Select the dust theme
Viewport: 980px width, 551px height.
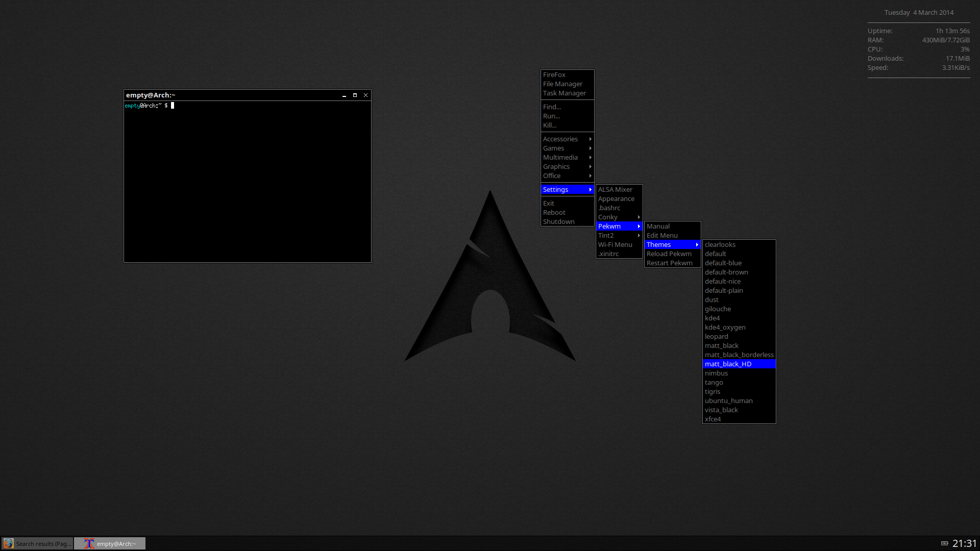tap(739, 299)
